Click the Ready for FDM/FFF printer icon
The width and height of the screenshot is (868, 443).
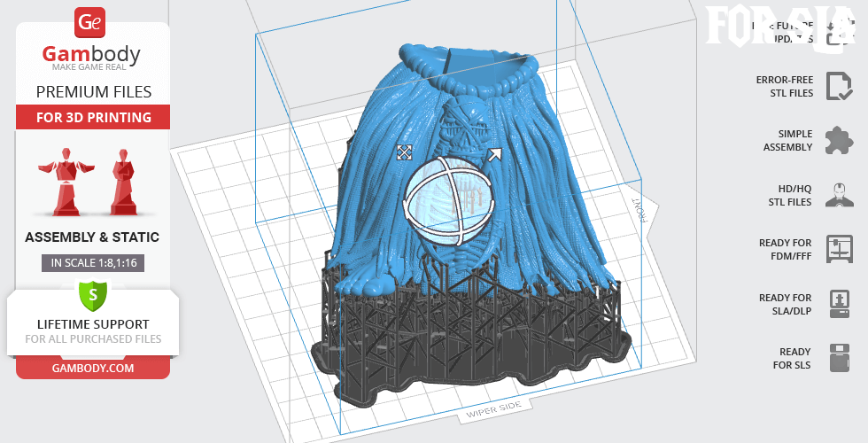[838, 249]
